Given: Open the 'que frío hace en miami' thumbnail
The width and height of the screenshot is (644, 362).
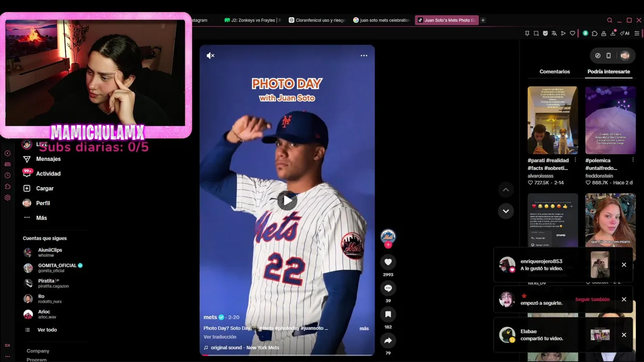Looking at the screenshot, I should point(610,220).
